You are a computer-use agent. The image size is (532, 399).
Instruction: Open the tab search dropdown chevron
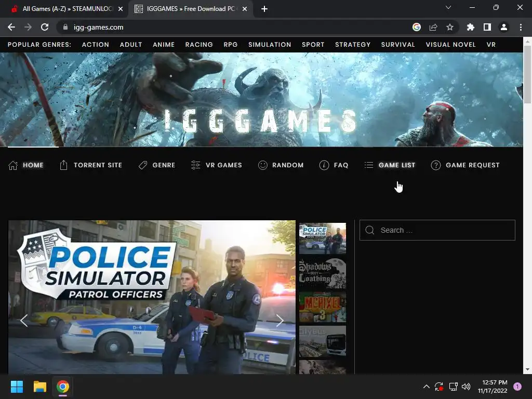tap(448, 7)
